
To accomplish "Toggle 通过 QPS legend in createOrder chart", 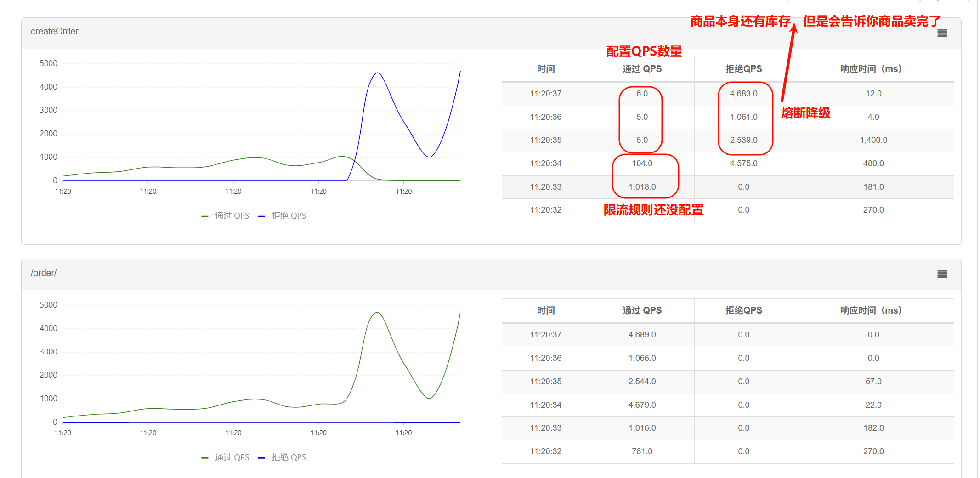I will click(x=226, y=216).
